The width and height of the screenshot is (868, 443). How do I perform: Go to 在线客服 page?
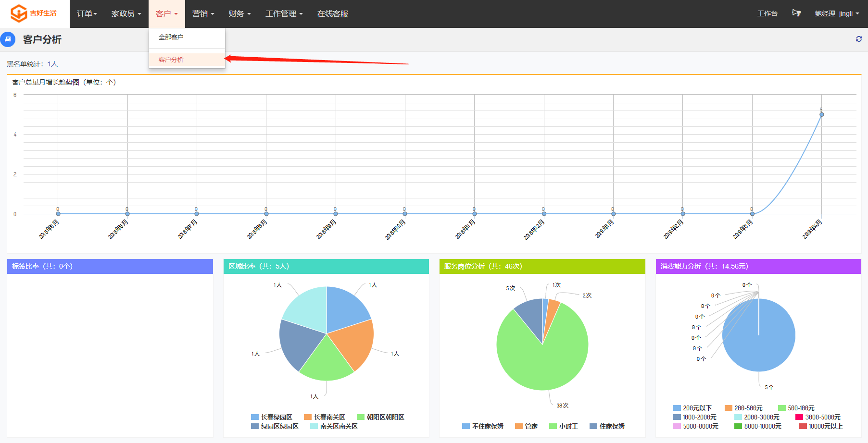click(333, 14)
